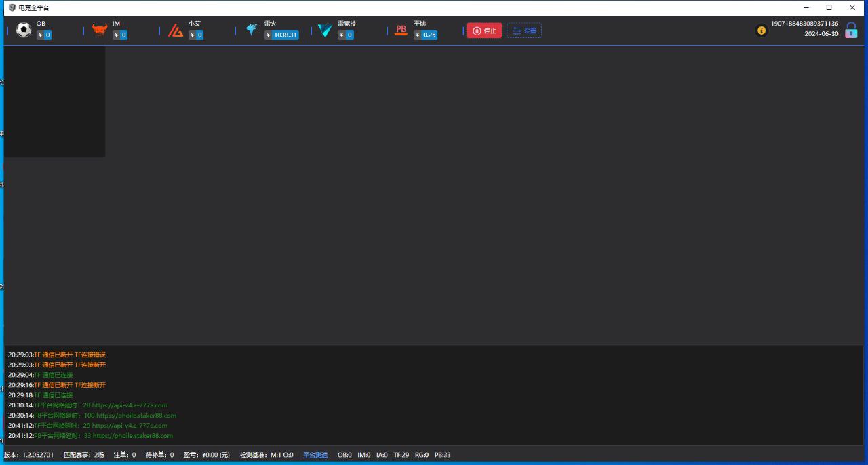The width and height of the screenshot is (868, 465).
Task: Click the OB balance value
Action: click(47, 35)
